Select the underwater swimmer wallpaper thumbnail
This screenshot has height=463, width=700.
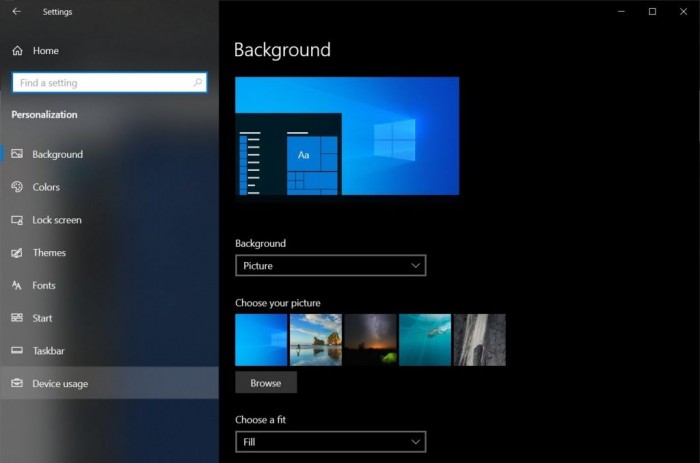tap(425, 340)
